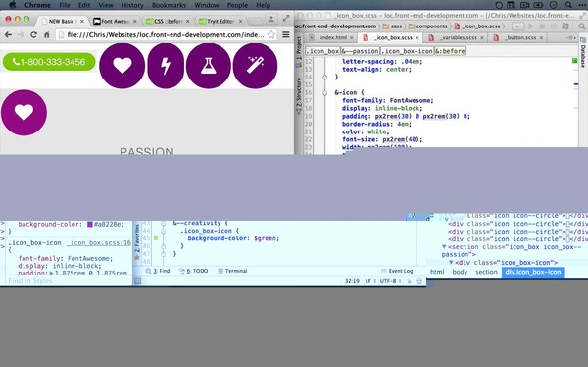Click the magic wand circle icon
The width and height of the screenshot is (588, 367).
point(255,66)
